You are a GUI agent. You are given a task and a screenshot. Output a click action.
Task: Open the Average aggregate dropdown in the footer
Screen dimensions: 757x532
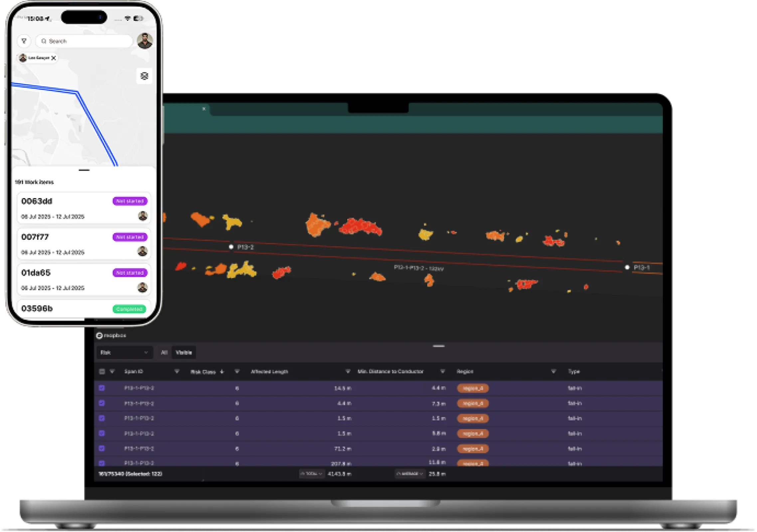coord(410,474)
